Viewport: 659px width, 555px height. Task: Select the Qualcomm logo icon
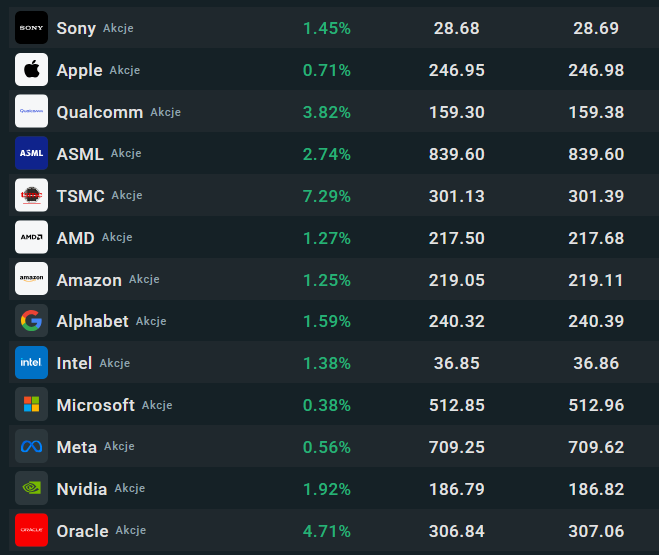[31, 112]
